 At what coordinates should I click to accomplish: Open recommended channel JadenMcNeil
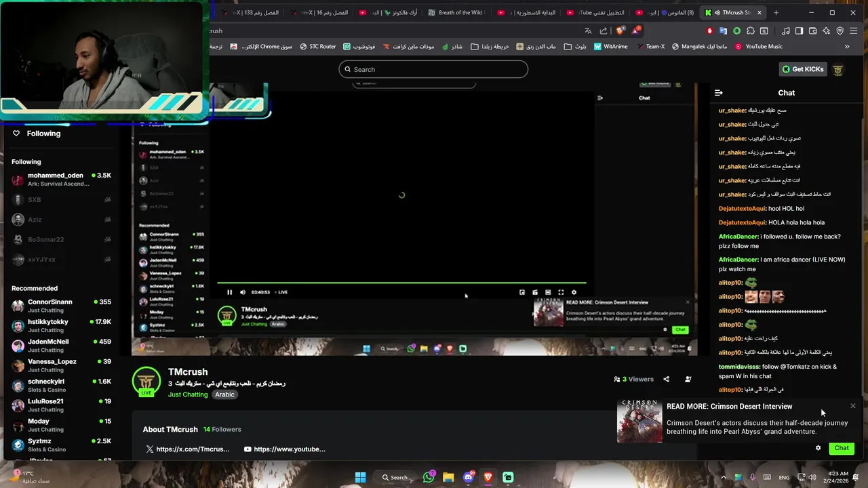[61, 346]
